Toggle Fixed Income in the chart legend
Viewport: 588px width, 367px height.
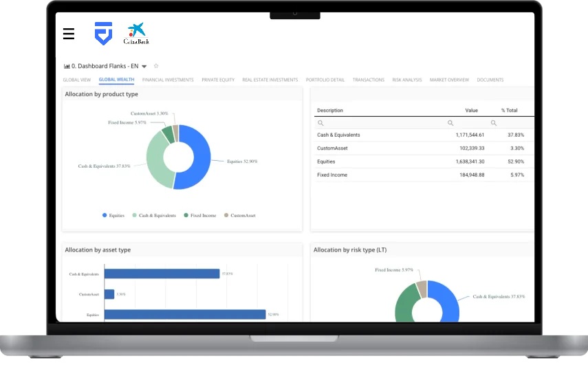(x=199, y=215)
